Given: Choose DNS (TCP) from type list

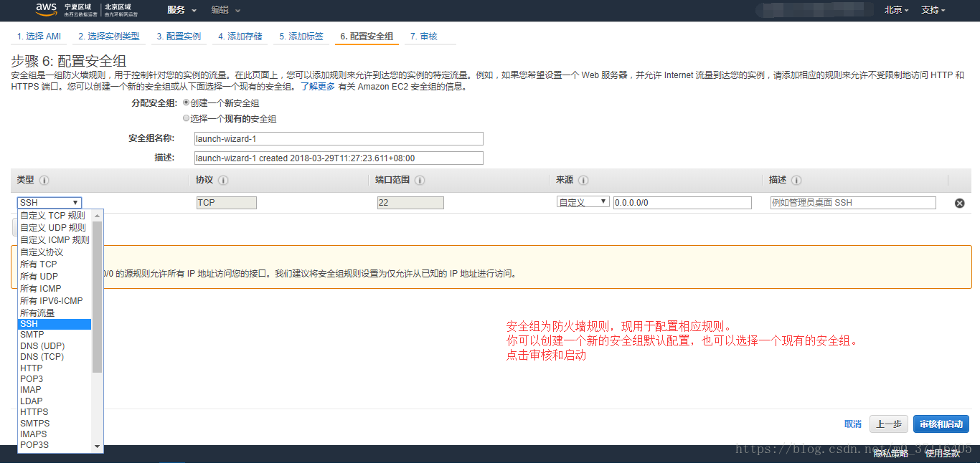Looking at the screenshot, I should (55, 357).
